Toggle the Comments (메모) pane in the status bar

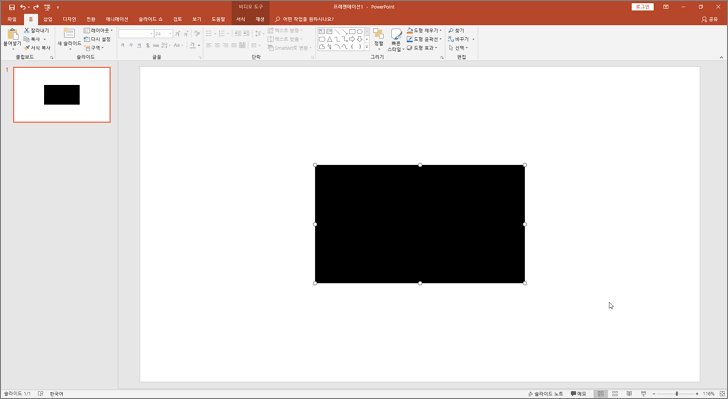pyautogui.click(x=578, y=394)
